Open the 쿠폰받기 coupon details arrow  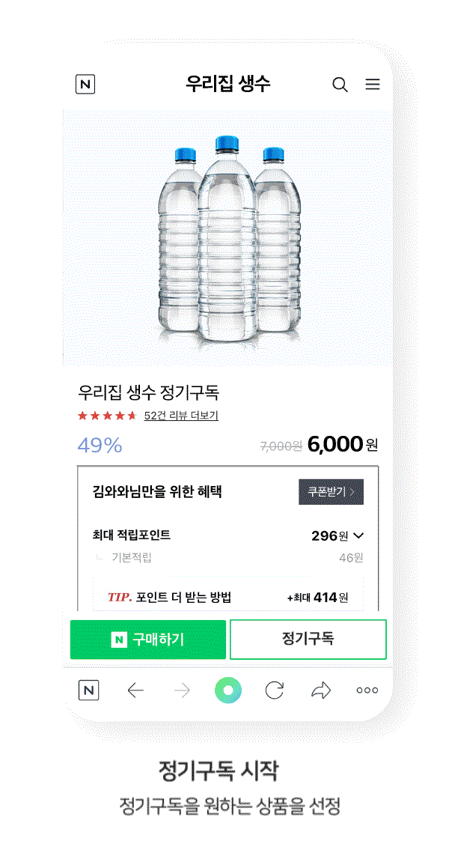[x=330, y=493]
